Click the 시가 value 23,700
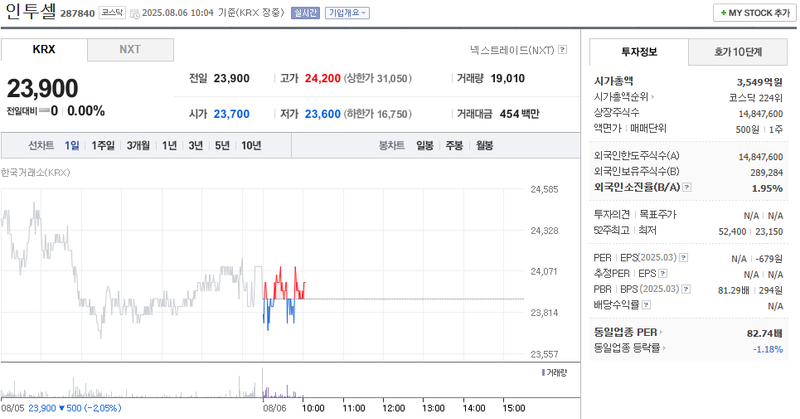 (232, 114)
